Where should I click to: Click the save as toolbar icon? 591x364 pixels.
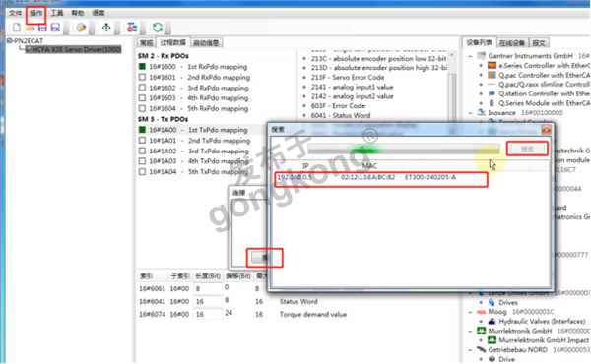point(55,28)
